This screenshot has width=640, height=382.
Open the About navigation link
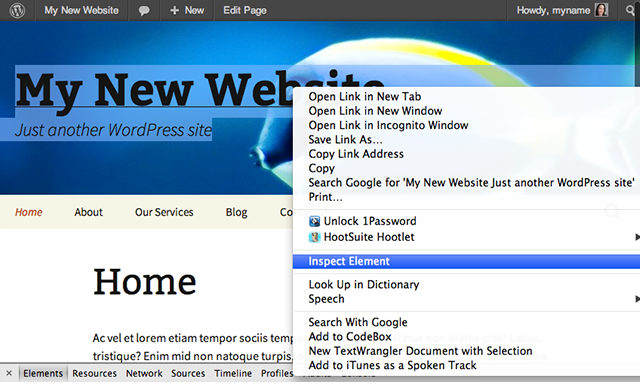coord(89,212)
